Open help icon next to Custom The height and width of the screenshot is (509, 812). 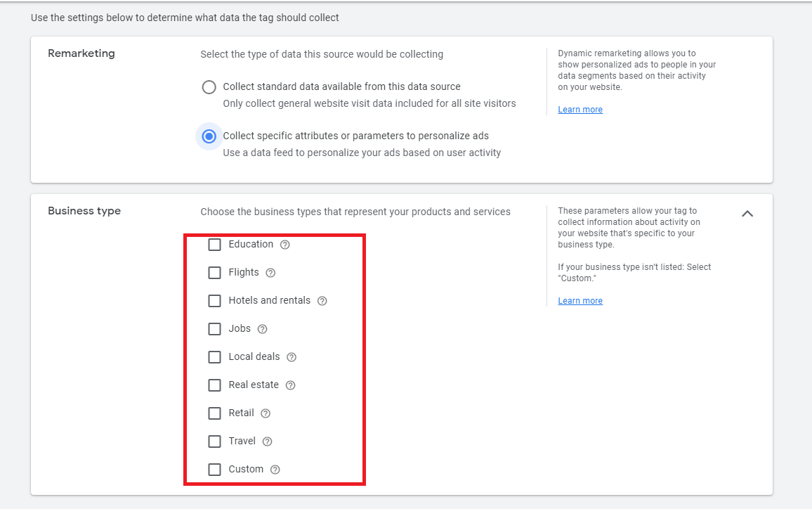click(275, 470)
